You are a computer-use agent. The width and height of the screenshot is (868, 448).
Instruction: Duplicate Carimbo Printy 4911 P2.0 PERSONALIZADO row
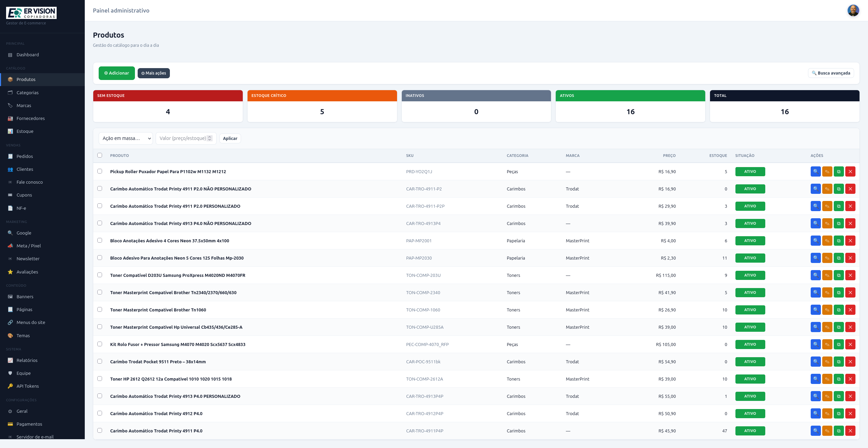pos(839,206)
